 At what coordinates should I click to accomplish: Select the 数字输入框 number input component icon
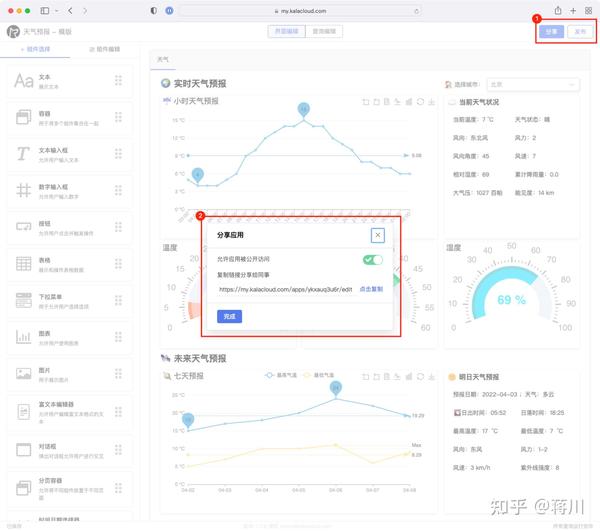click(24, 190)
